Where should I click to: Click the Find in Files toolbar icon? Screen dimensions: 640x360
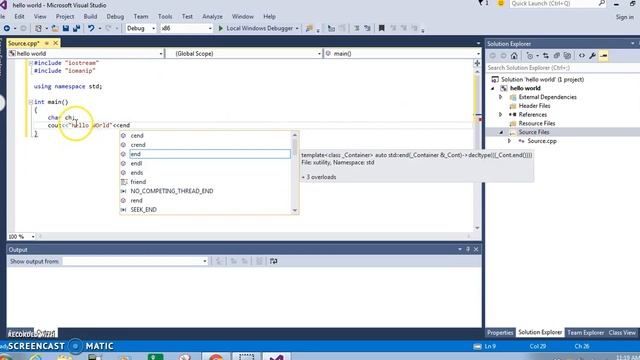[x=309, y=28]
